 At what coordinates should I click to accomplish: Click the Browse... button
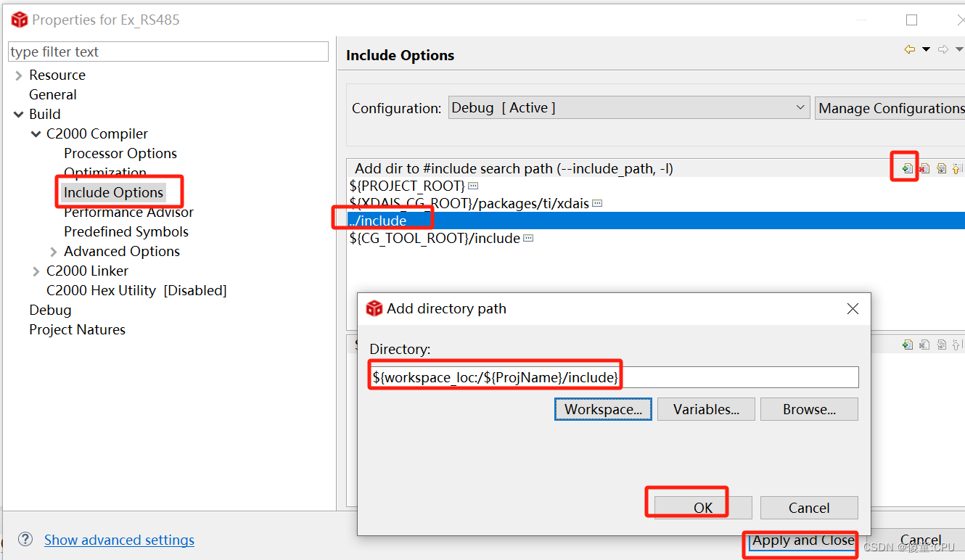[809, 409]
